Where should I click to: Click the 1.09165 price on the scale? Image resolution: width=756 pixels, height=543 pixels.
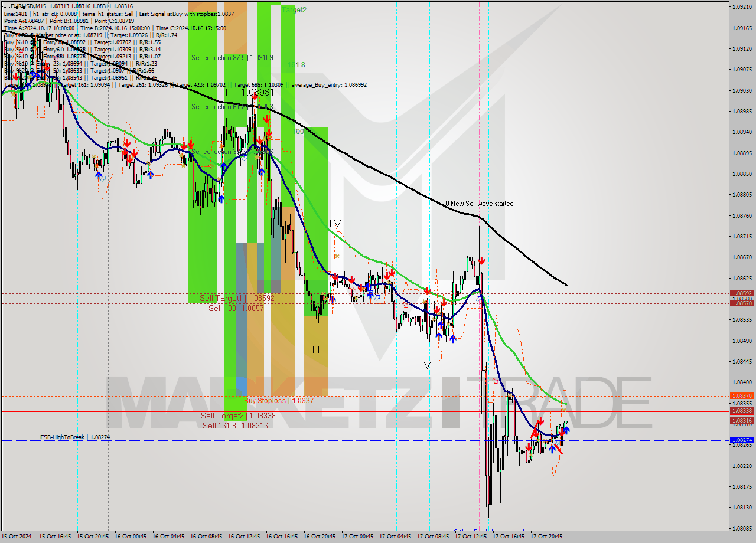(742, 28)
